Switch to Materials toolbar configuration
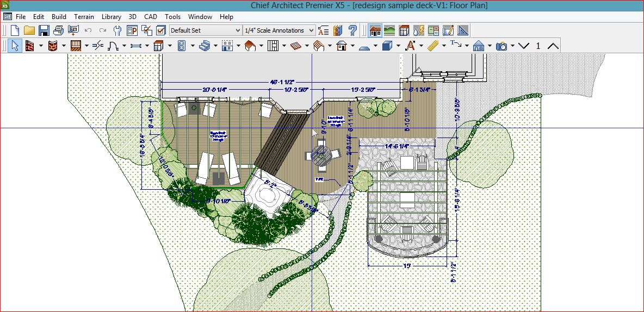 434,30
